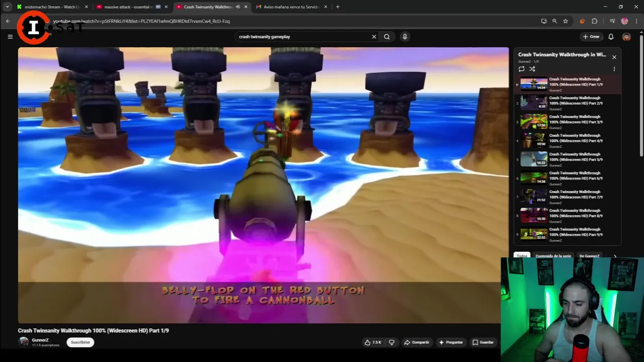Clear the search box with the X icon
The width and height of the screenshot is (644, 362).
tap(374, 37)
